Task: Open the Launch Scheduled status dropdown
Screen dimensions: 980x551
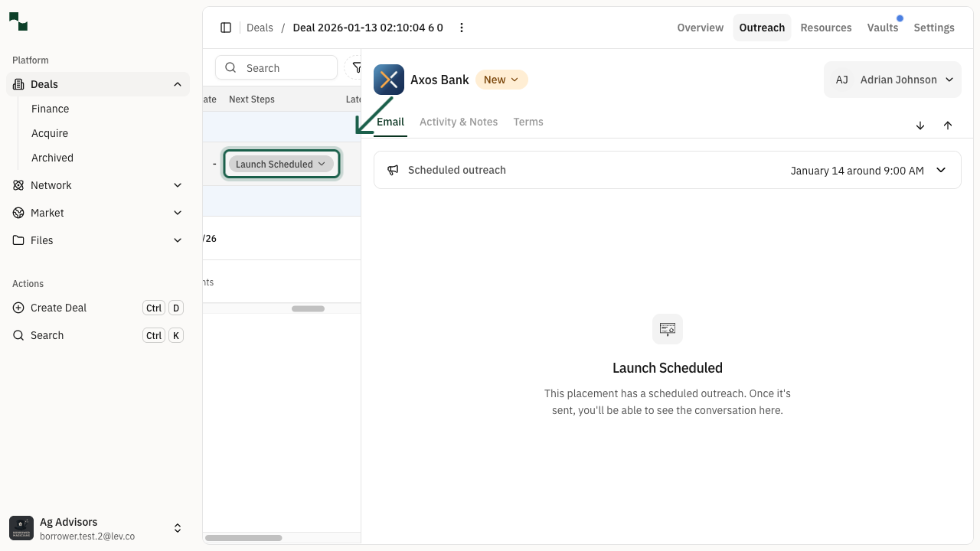Action: click(x=281, y=164)
